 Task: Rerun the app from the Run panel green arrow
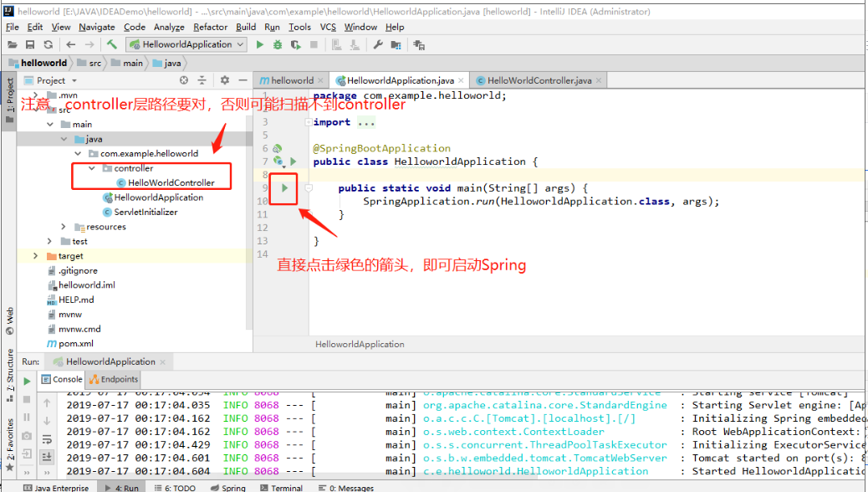click(x=27, y=382)
